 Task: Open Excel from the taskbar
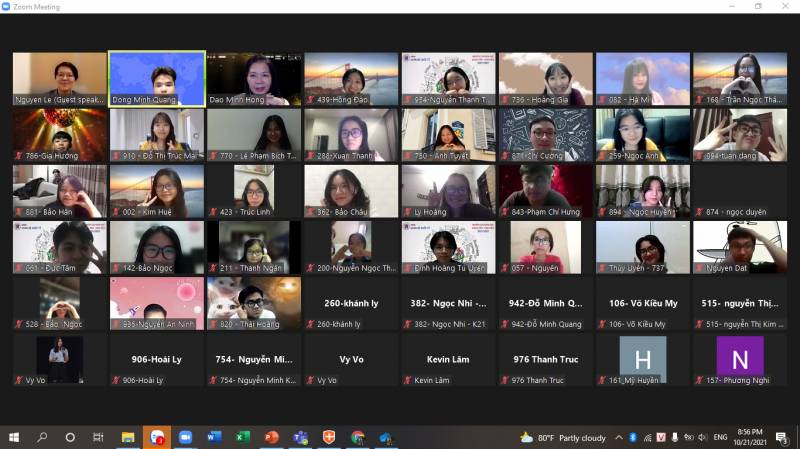pyautogui.click(x=242, y=437)
